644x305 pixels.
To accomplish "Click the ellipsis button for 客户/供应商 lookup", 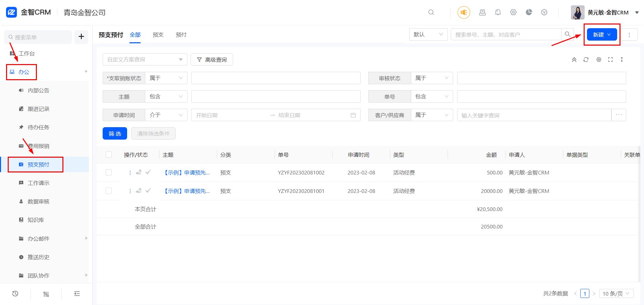I will click(619, 115).
